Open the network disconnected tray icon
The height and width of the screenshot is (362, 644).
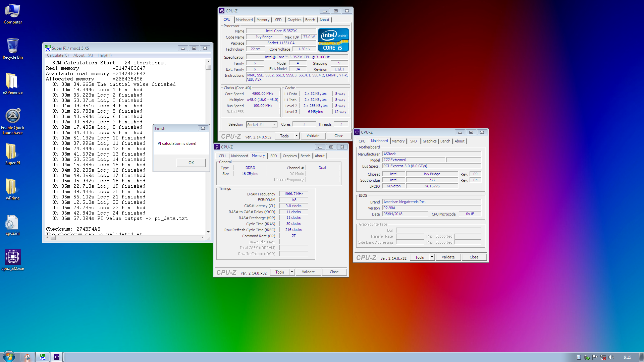pos(603,357)
